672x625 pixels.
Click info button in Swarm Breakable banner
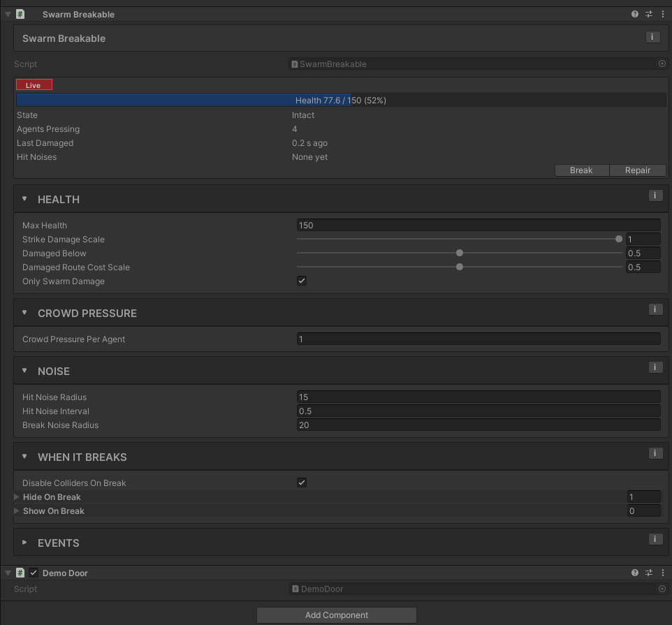[652, 37]
